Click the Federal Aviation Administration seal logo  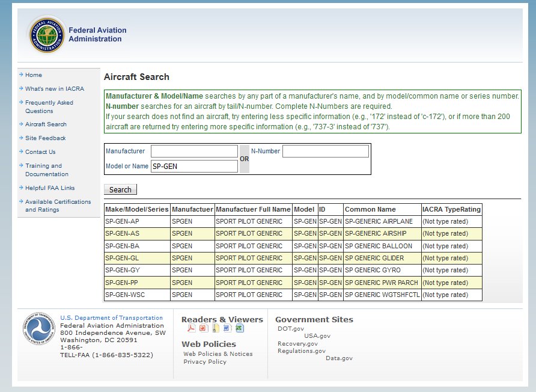[x=46, y=35]
